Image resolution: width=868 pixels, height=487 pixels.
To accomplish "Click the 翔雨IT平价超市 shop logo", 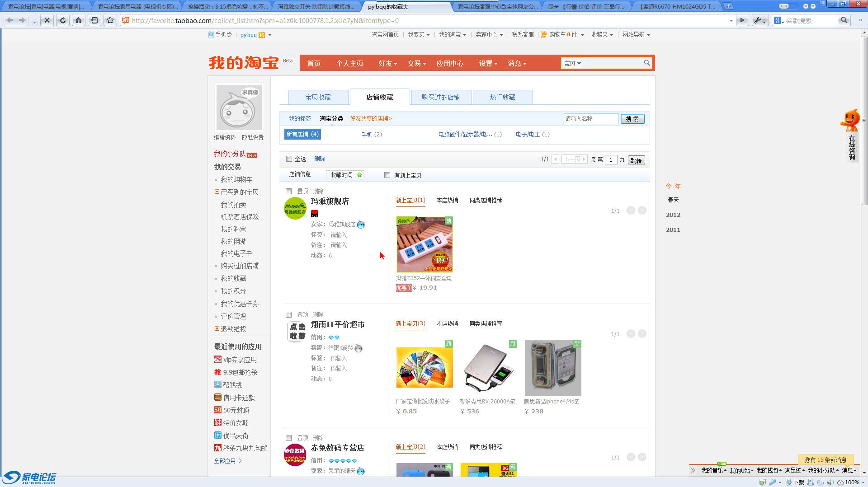I will [x=297, y=332].
